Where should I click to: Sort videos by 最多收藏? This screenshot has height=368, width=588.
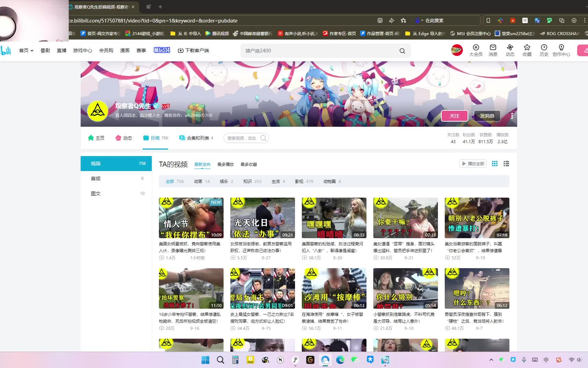click(249, 165)
